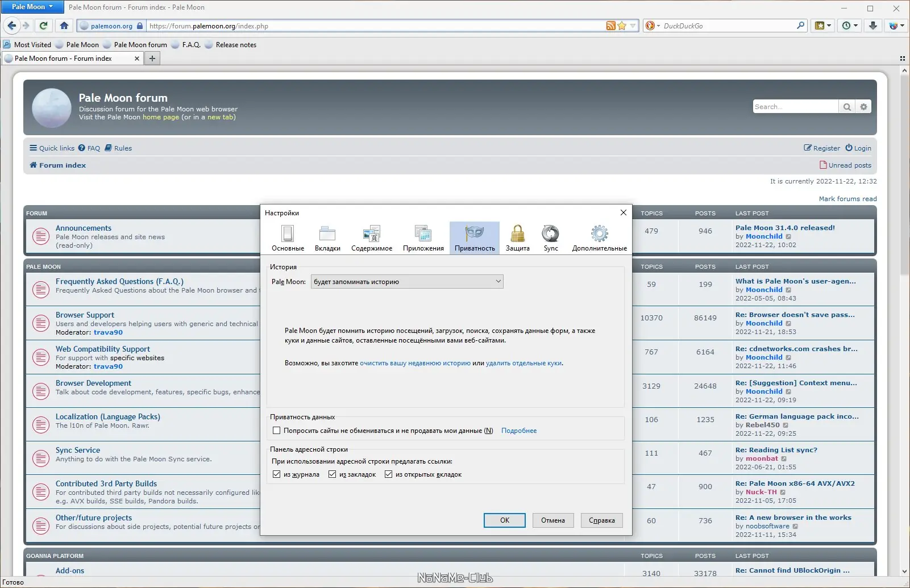Screen dimensions: 910x588
Task: Click the Отмена button
Action: (x=553, y=520)
